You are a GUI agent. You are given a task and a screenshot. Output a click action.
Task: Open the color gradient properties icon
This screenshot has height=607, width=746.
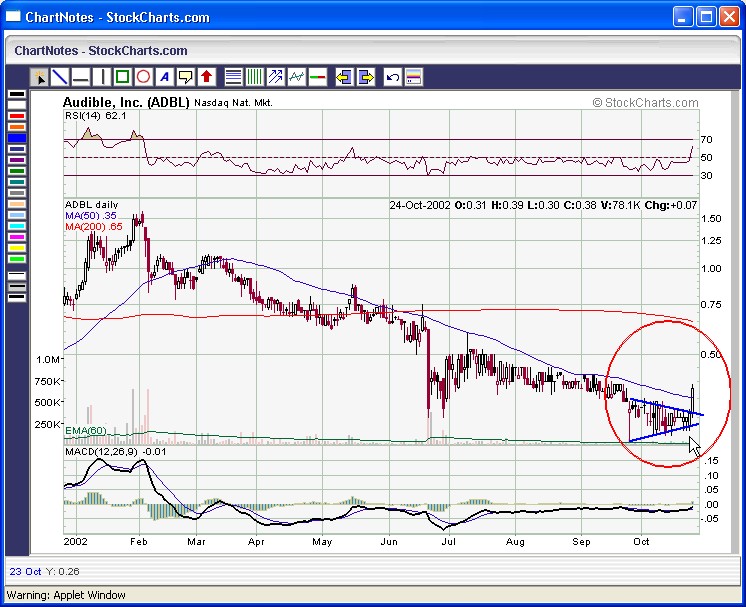tap(413, 77)
